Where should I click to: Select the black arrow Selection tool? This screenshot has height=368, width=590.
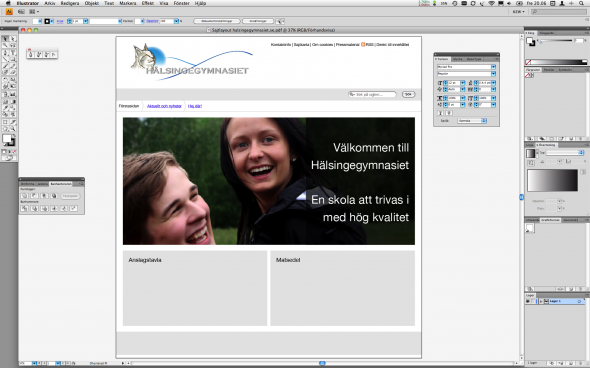pyautogui.click(x=5, y=39)
